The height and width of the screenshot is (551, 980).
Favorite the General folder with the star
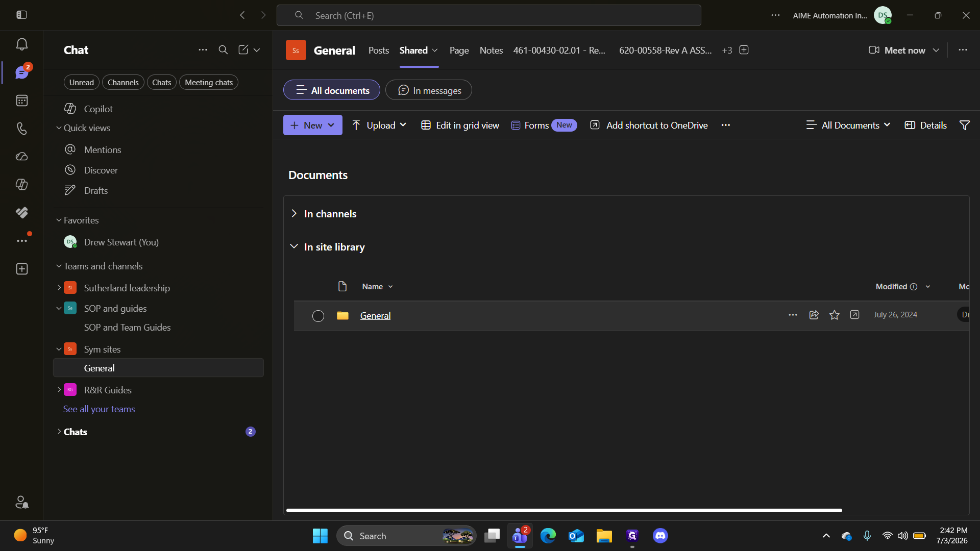coord(835,315)
